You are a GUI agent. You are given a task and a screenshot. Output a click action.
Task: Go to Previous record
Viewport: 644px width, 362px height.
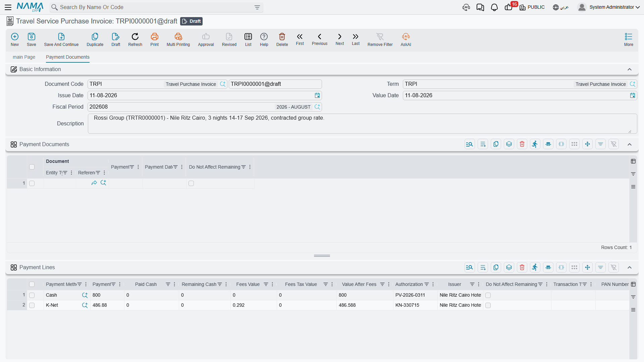pos(320,39)
